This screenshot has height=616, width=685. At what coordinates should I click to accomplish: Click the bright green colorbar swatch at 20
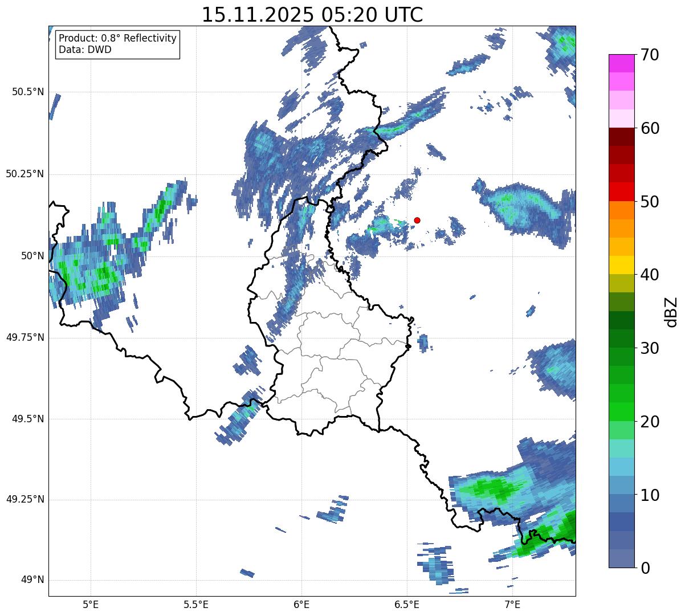click(621, 412)
